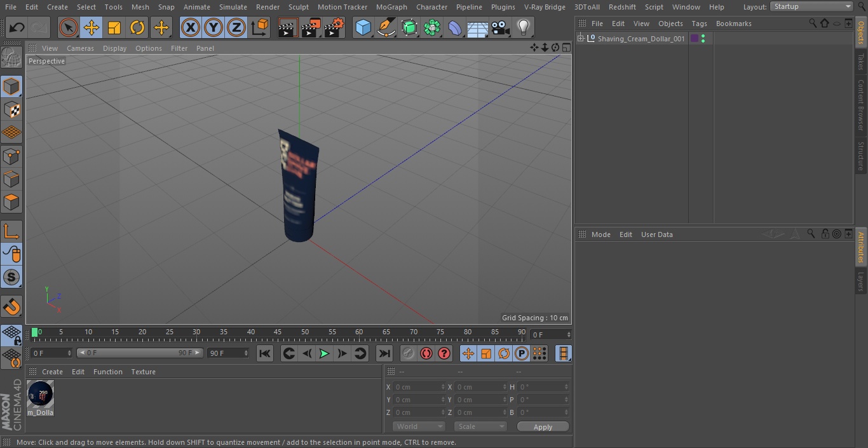Screen dimensions: 868x448
Task: Click Render View clapperboard icon
Action: [288, 27]
